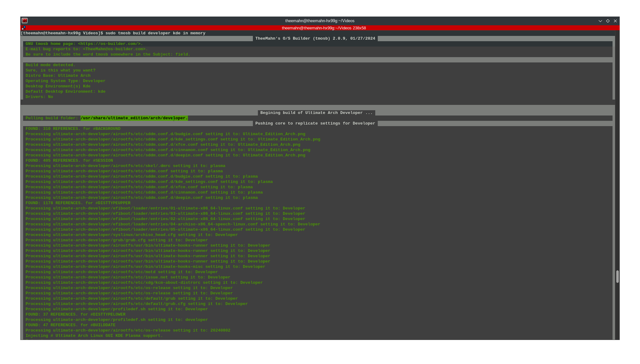Click the xfce.conf line setting plasma
Image resolution: width=640 pixels, height=364 pixels.
139,187
